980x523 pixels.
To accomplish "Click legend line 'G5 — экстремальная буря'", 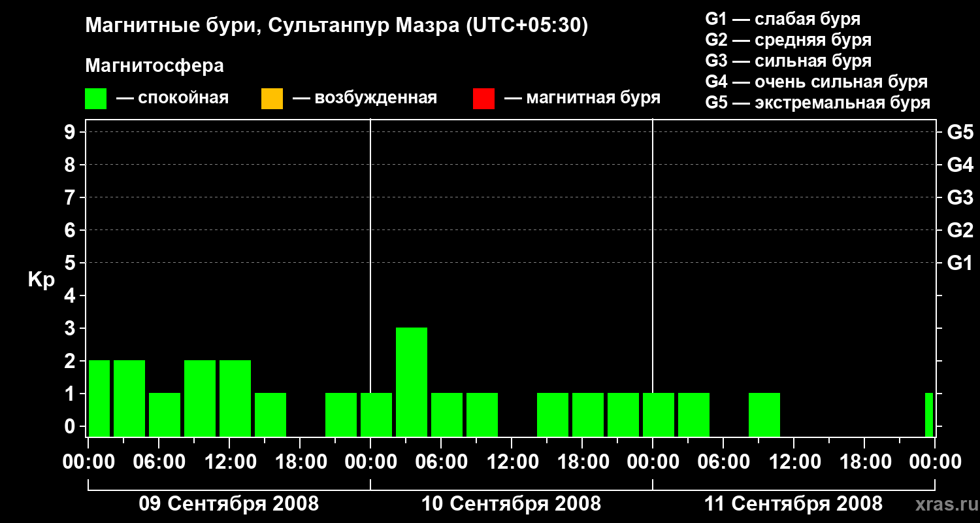I will (x=818, y=103).
